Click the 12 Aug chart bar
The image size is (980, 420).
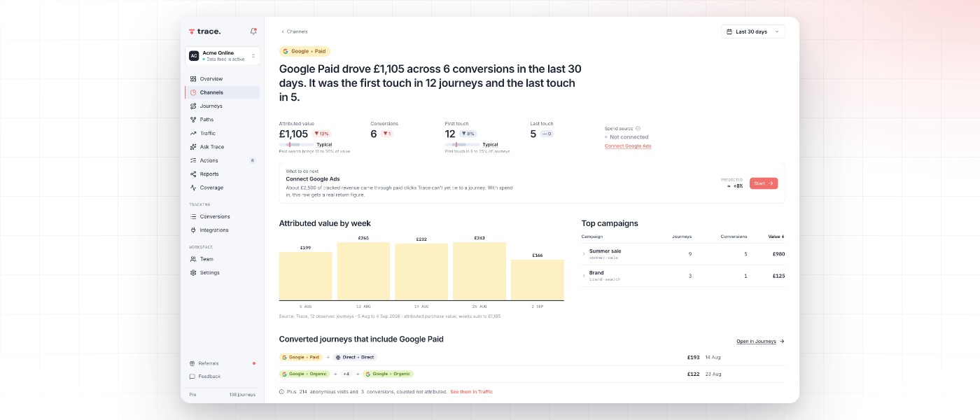point(363,272)
